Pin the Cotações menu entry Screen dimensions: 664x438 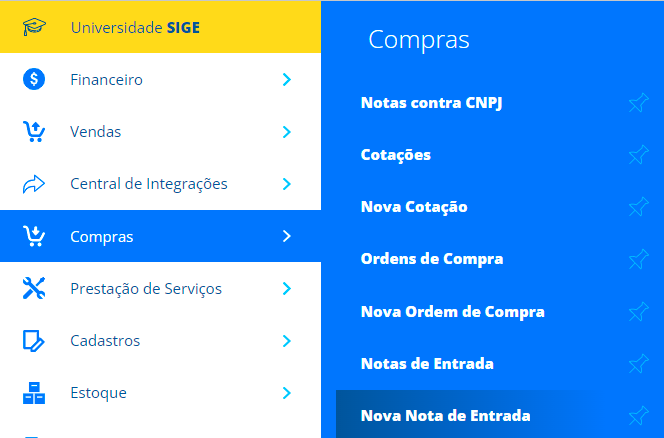coord(639,155)
